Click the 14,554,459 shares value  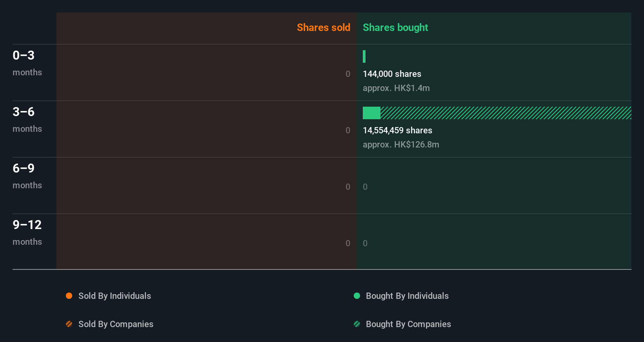click(x=397, y=130)
